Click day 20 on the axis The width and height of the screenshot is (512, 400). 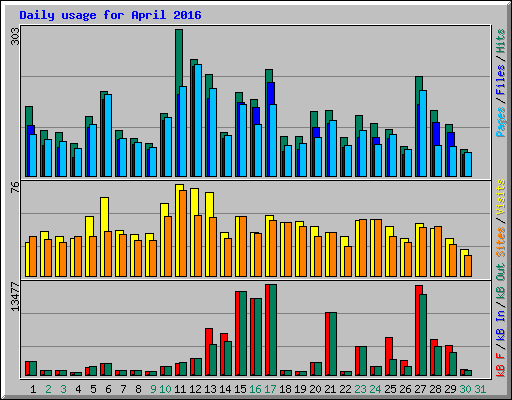(x=315, y=389)
